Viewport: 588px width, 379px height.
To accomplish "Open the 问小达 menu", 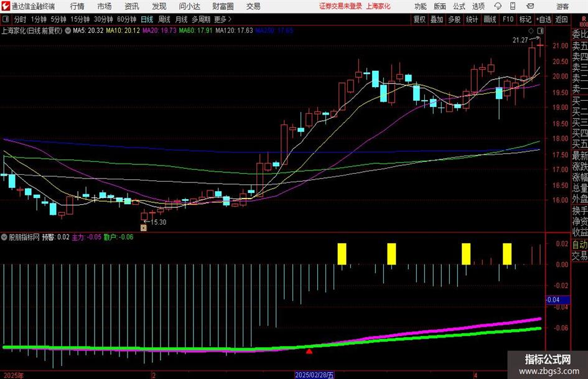I will (x=189, y=6).
